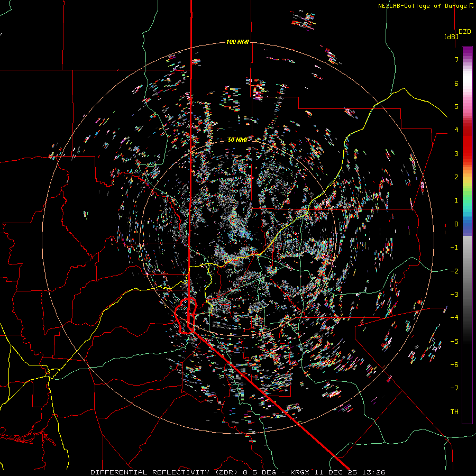Screen dimensions: 476x476
Task: Click the 5 value on the color scale
Action: (x=456, y=106)
